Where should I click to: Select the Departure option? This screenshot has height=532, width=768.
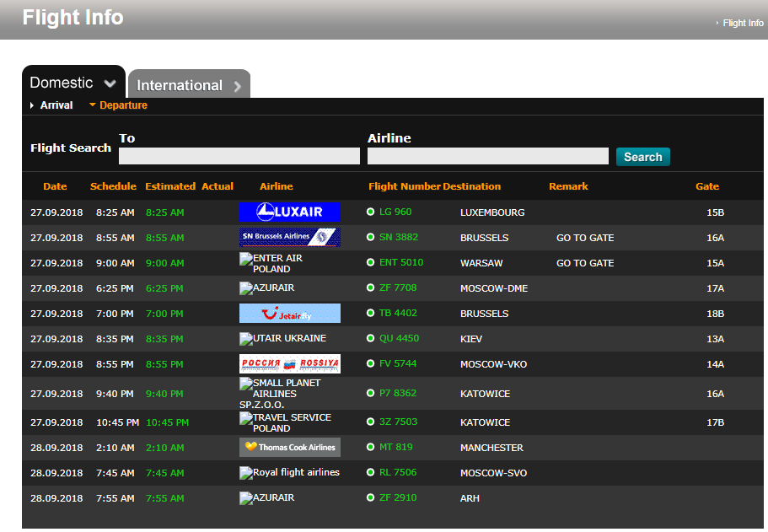click(123, 105)
